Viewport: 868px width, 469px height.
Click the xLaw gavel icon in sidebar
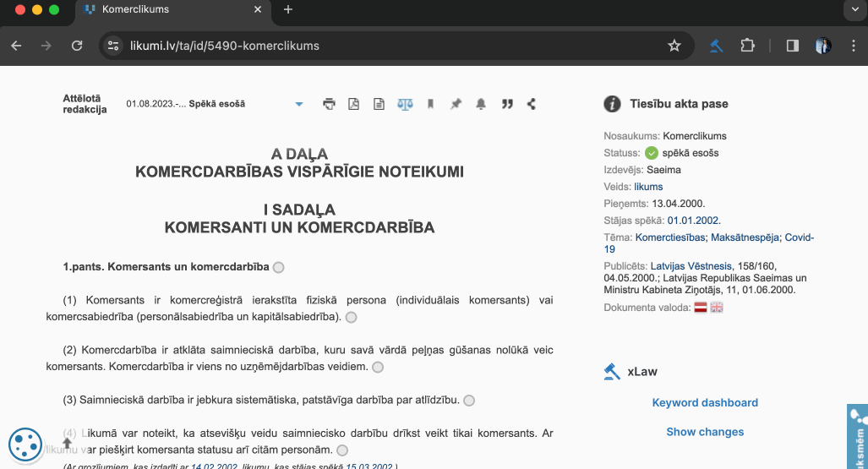click(612, 372)
